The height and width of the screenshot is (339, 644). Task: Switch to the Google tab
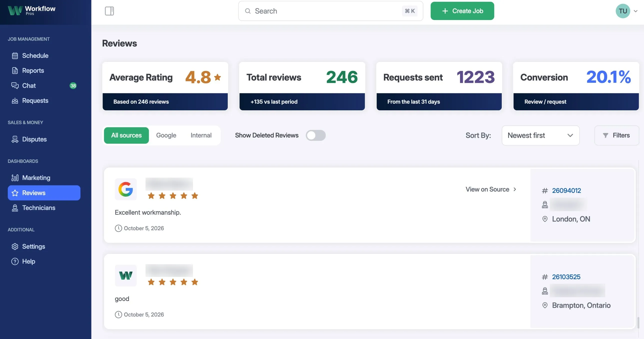[x=166, y=135]
